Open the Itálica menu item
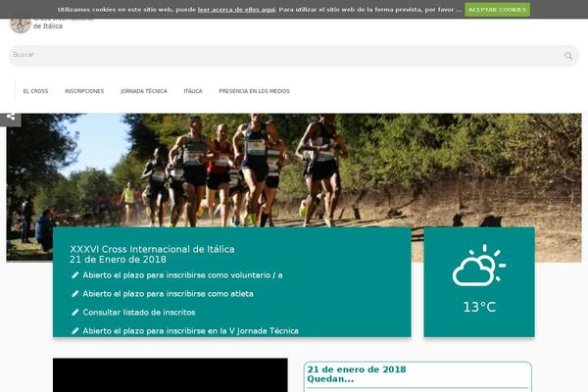Image resolution: width=588 pixels, height=392 pixels. (x=193, y=91)
